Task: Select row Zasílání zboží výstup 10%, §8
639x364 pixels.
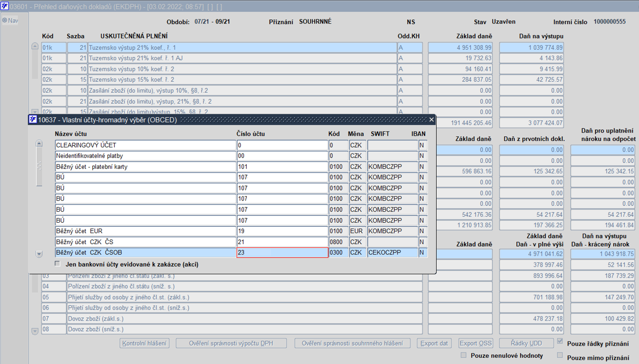Action: click(242, 91)
